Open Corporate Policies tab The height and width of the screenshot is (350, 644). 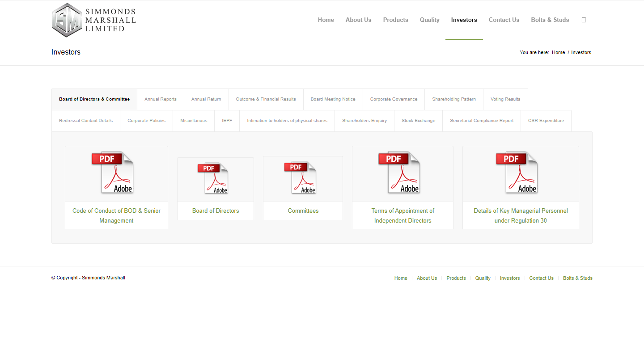(x=147, y=121)
